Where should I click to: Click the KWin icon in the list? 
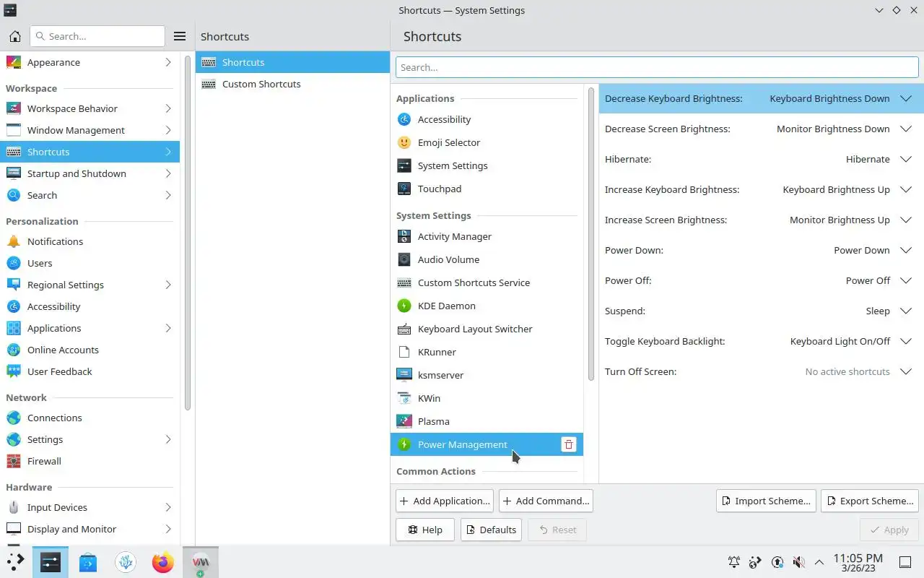[404, 398]
